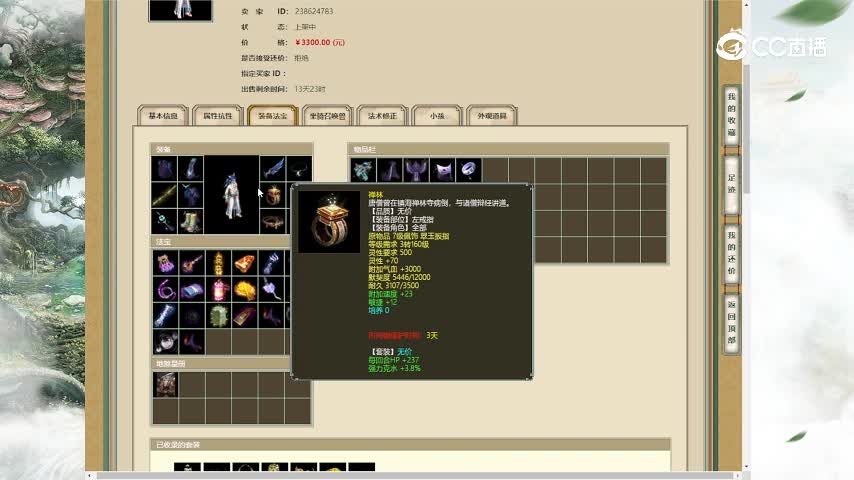Click the ¥3300.00 price text
The width and height of the screenshot is (854, 480).
(320, 42)
